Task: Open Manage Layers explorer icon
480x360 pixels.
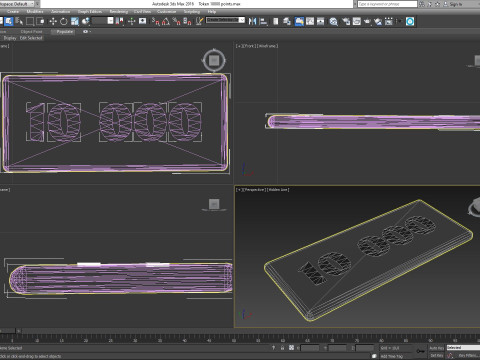Action: click(287, 22)
